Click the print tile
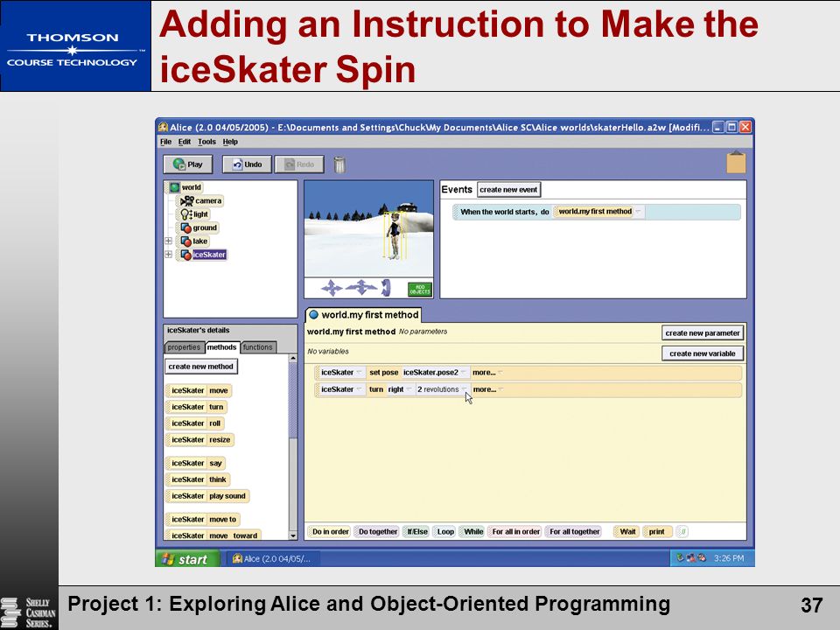 [657, 531]
